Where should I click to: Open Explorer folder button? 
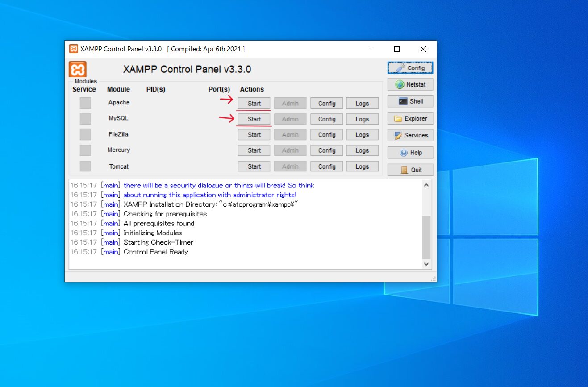[x=410, y=119]
